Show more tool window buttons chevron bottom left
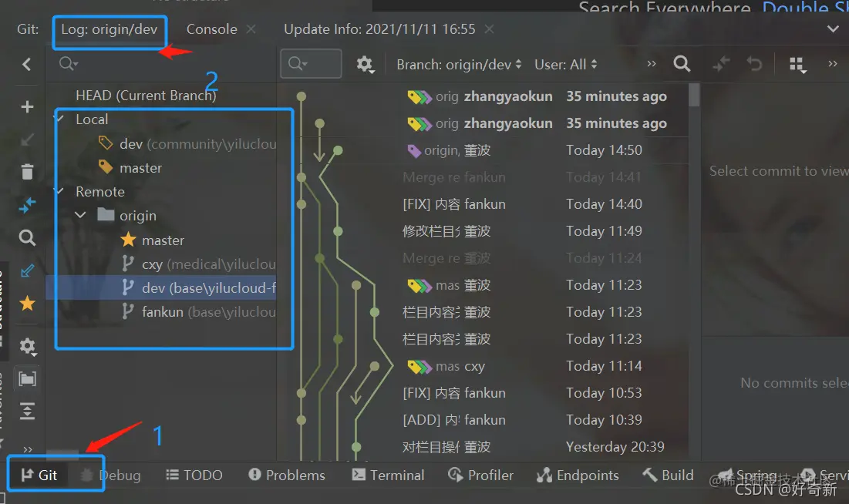This screenshot has width=849, height=504. tap(28, 449)
